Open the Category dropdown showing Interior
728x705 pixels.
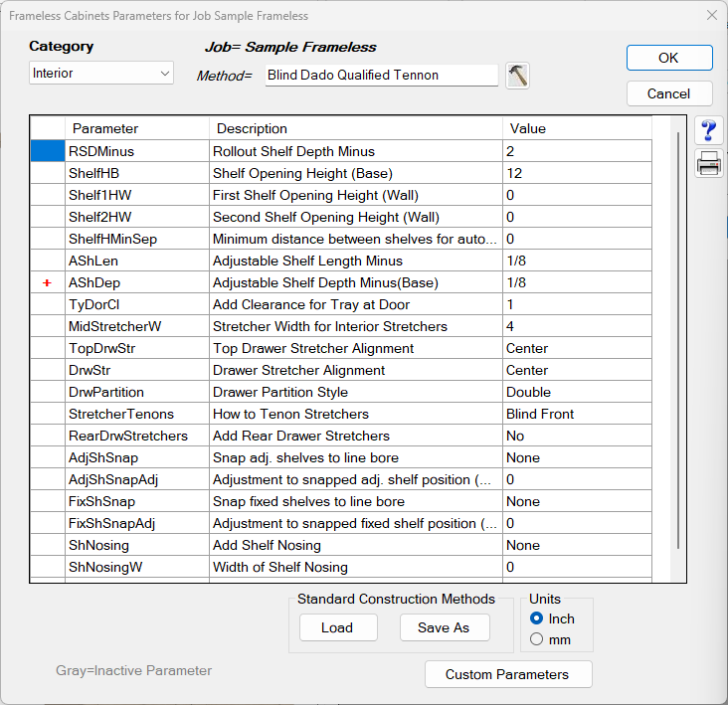click(101, 73)
